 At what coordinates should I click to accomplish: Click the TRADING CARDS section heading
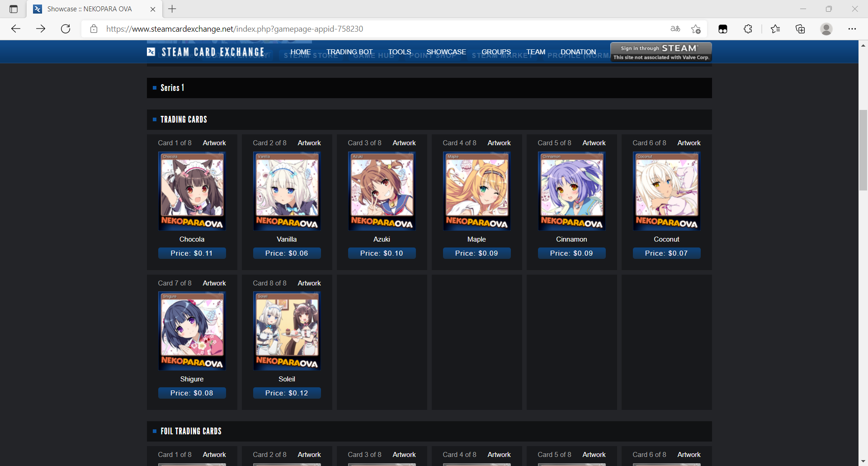click(184, 119)
